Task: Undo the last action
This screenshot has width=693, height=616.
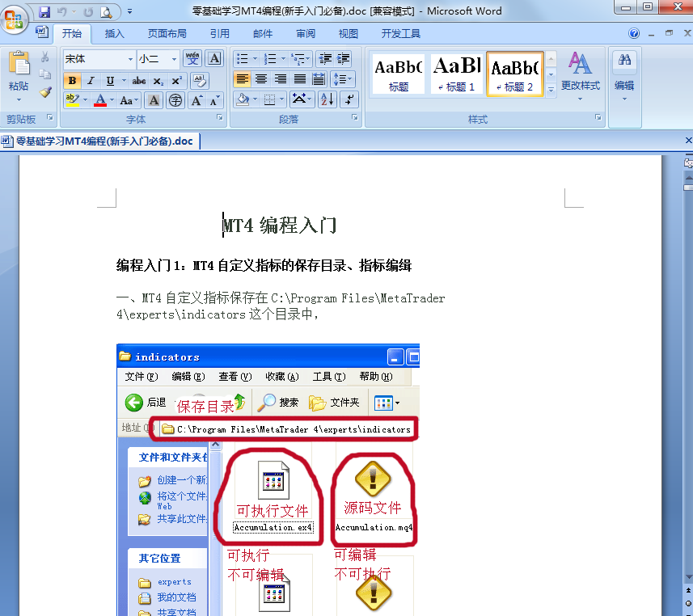Action: coord(62,12)
